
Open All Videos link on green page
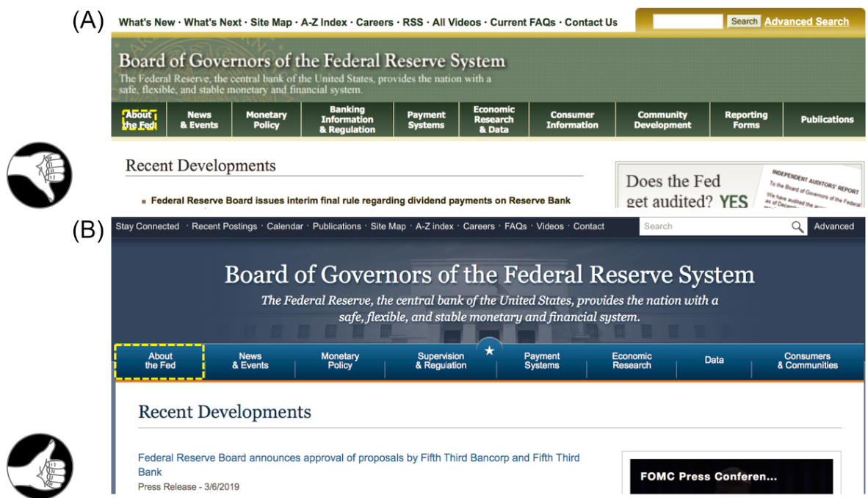(x=457, y=23)
